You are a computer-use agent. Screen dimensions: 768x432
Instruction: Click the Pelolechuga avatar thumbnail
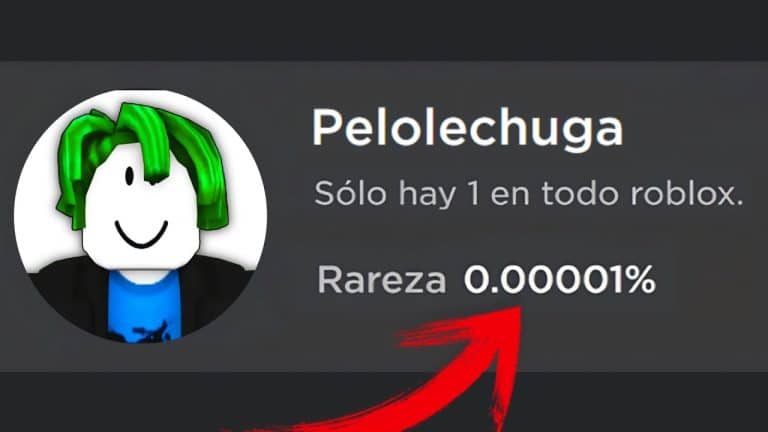(x=140, y=216)
